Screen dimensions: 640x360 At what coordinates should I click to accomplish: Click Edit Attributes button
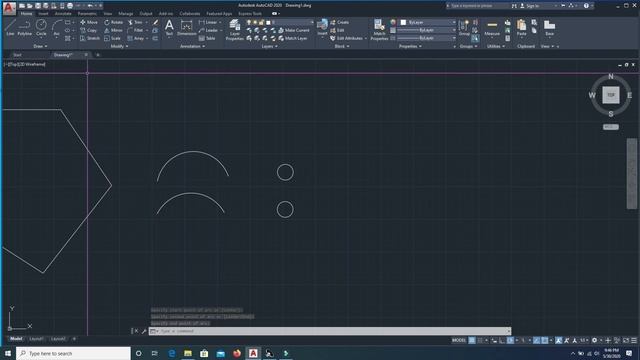(x=347, y=38)
